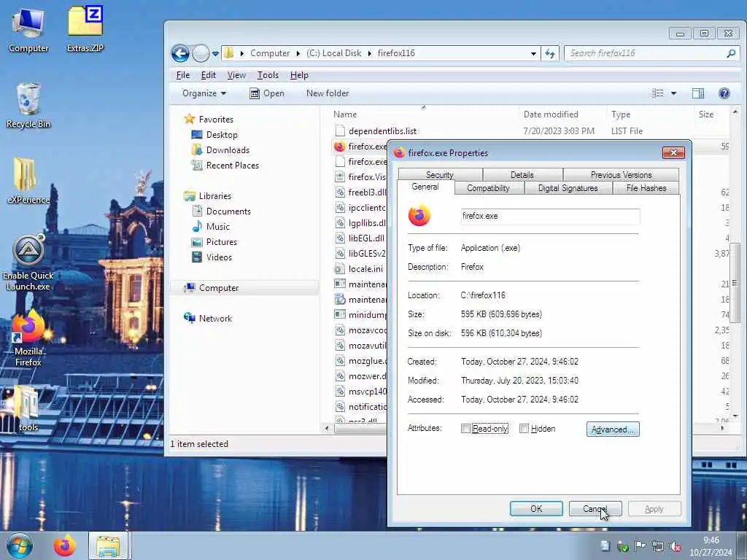Toggle the preview pane icon in Explorer
The height and width of the screenshot is (560, 747).
click(698, 93)
